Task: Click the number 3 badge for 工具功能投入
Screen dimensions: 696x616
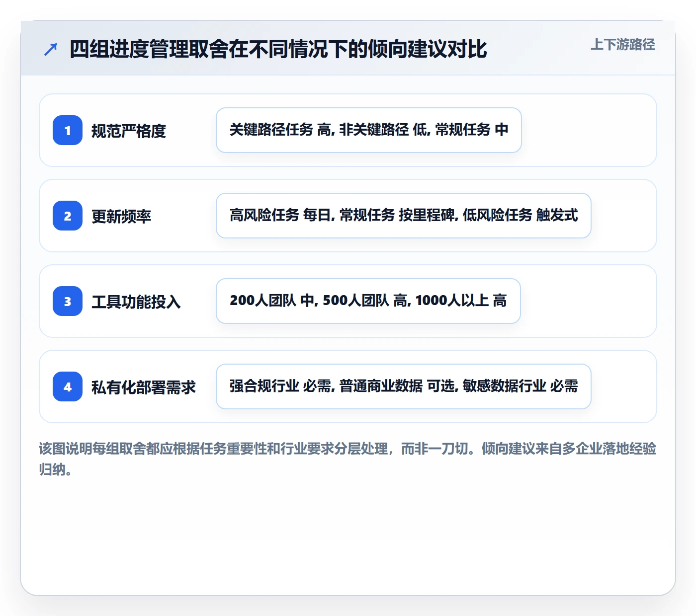Action: [x=68, y=301]
